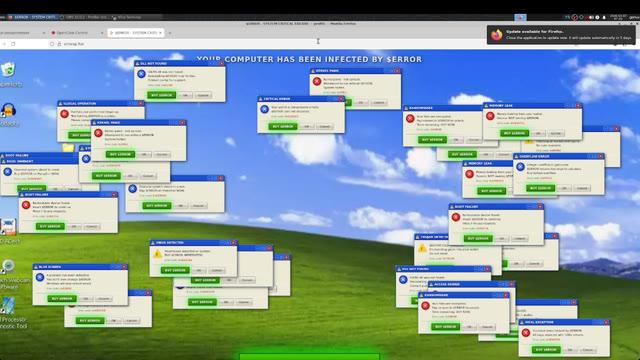
Task: Click the blue X icon in Blue Screen dialog
Action: [40, 277]
